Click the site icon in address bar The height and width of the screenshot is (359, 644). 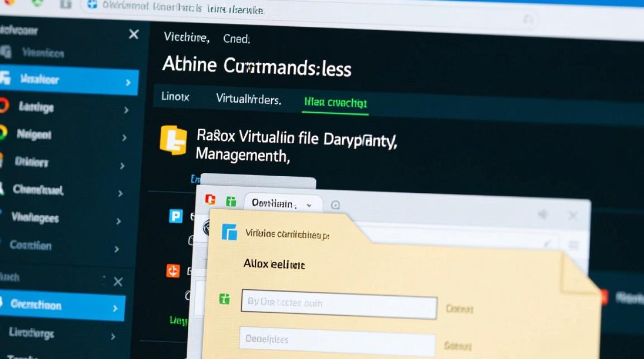coord(92,5)
